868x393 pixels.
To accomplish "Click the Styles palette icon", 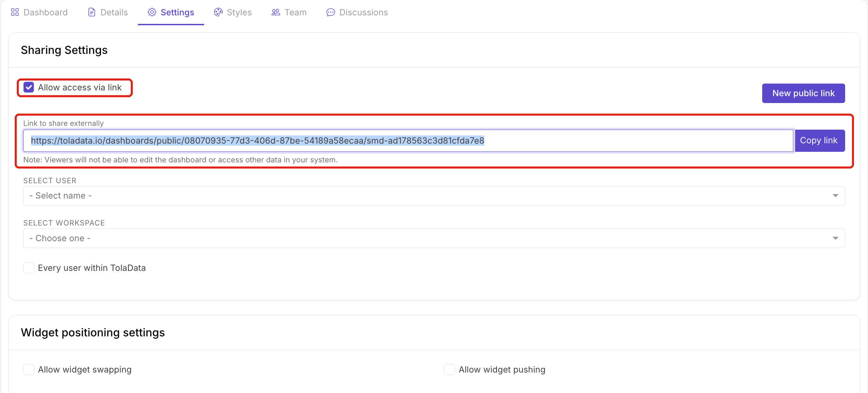I will coord(218,12).
